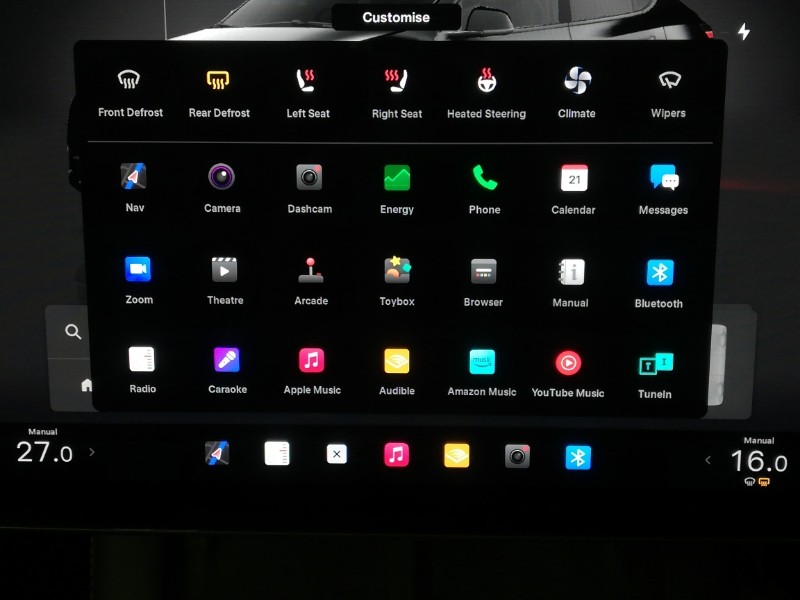The width and height of the screenshot is (800, 600).
Task: Open the Caraoke app
Action: click(226, 360)
